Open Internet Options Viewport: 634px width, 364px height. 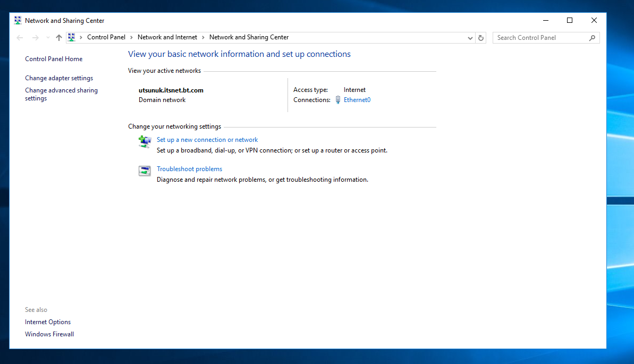pos(48,322)
